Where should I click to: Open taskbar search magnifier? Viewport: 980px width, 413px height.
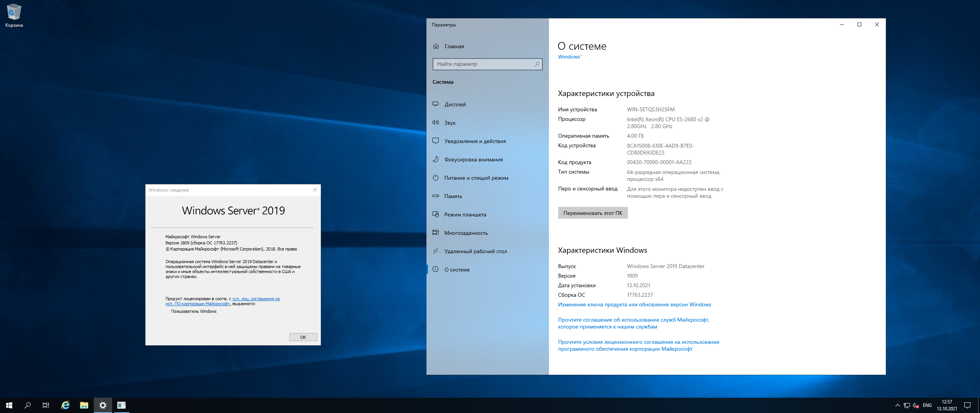click(28, 405)
